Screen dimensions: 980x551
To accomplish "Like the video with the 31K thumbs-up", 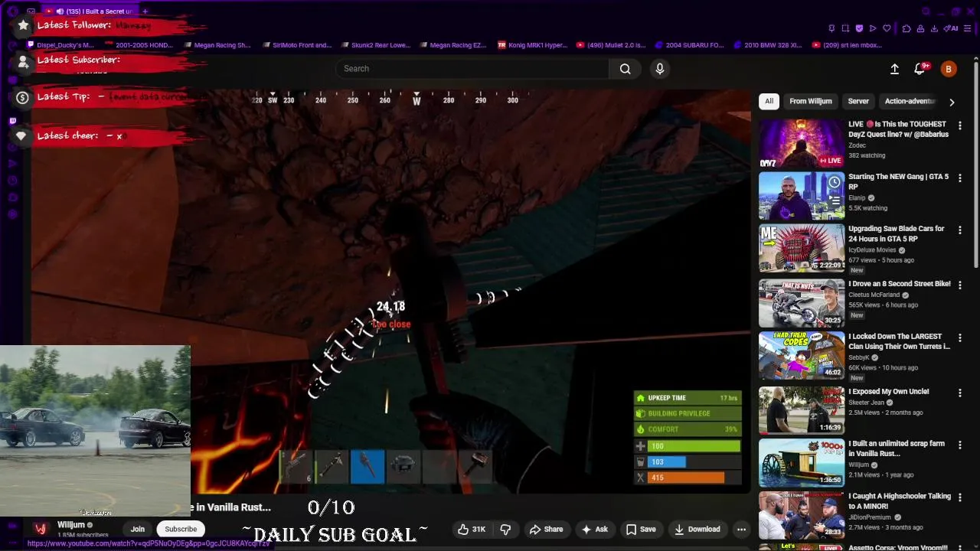I will click(x=472, y=529).
